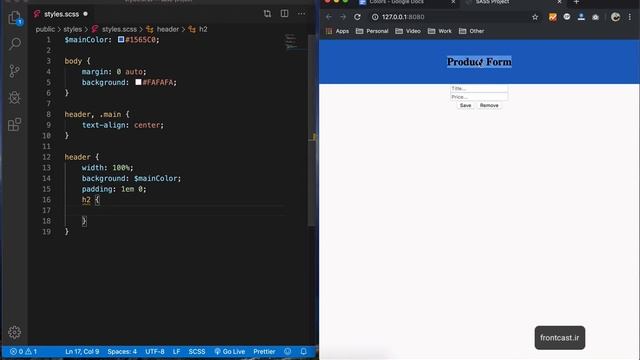This screenshot has height=360, width=640.
Task: Select 'header' symbol in the breadcrumb
Action: (168, 29)
